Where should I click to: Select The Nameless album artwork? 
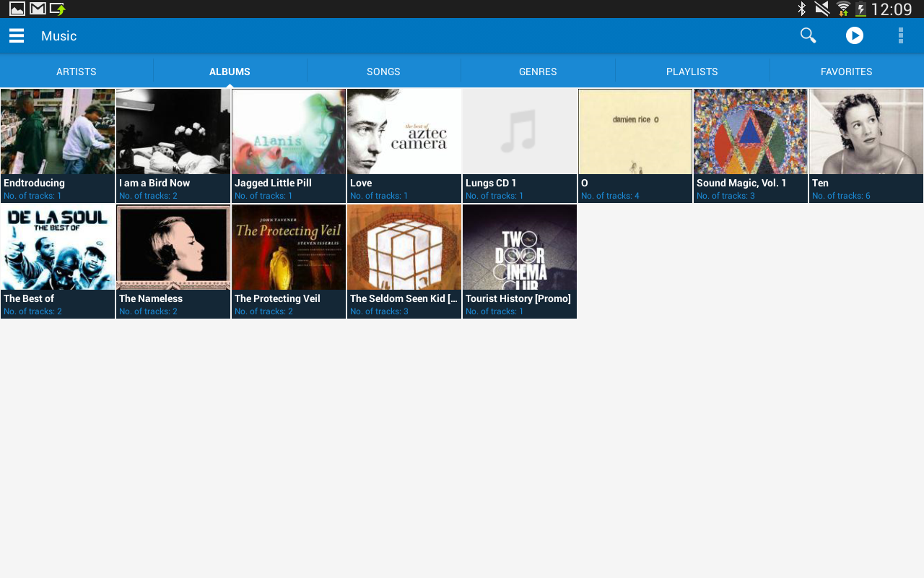click(x=173, y=247)
